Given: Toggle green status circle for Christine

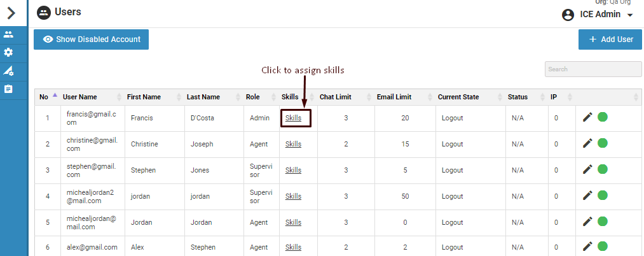Looking at the screenshot, I should point(603,143).
